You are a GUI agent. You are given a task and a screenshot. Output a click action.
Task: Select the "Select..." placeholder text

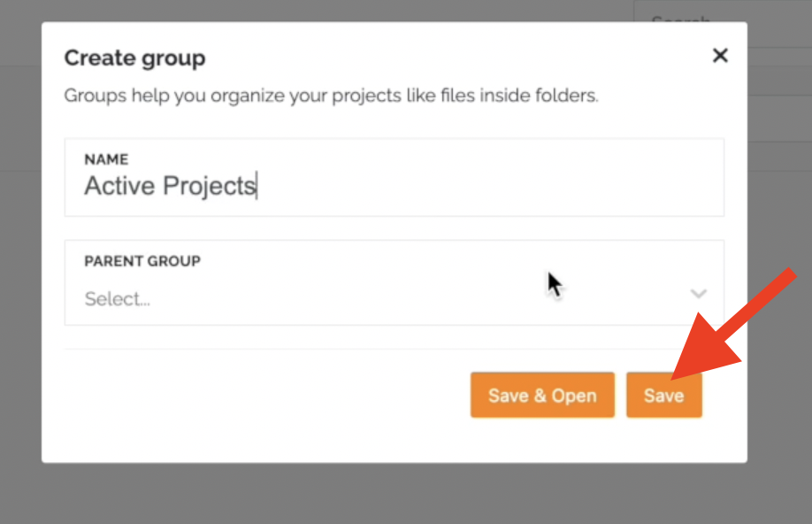[x=118, y=298]
